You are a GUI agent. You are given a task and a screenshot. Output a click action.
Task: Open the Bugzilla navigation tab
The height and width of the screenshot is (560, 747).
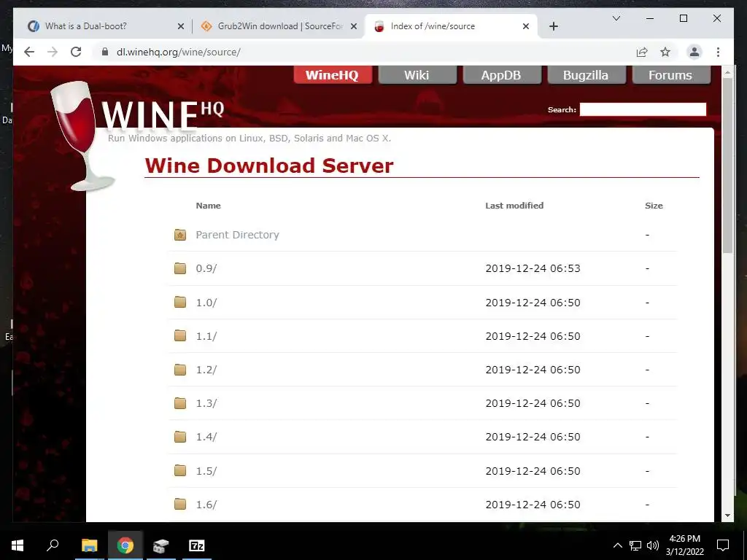point(586,75)
